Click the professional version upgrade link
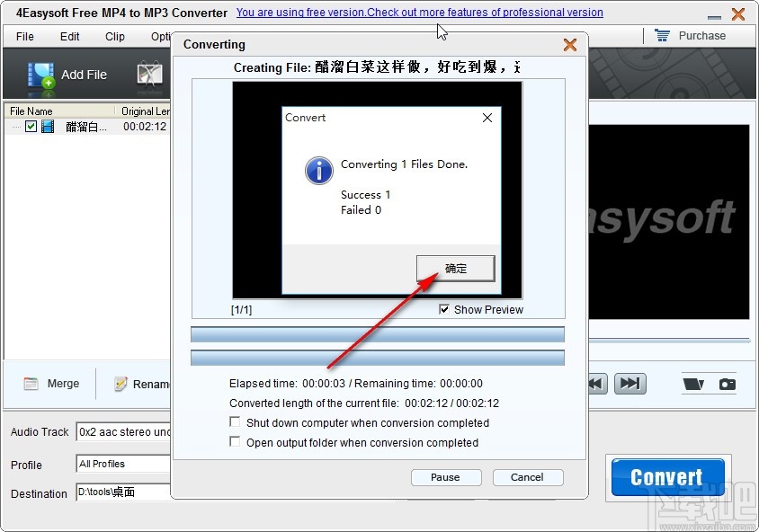The height and width of the screenshot is (532, 759). 419,13
